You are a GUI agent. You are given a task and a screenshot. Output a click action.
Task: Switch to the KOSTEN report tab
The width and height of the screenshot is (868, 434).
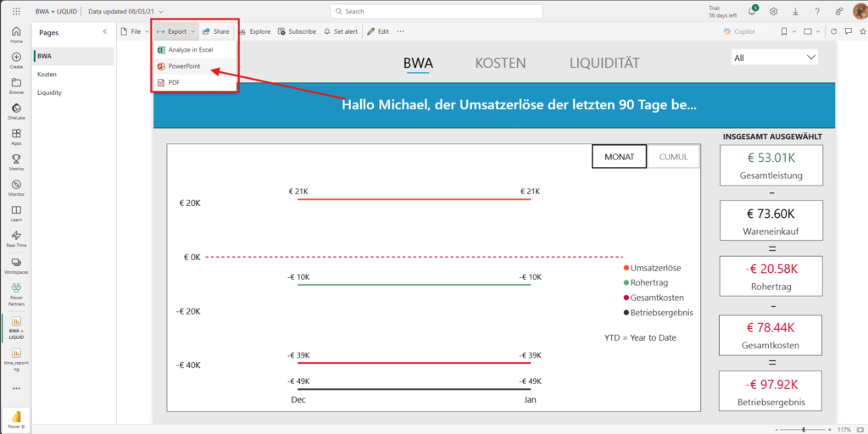500,63
